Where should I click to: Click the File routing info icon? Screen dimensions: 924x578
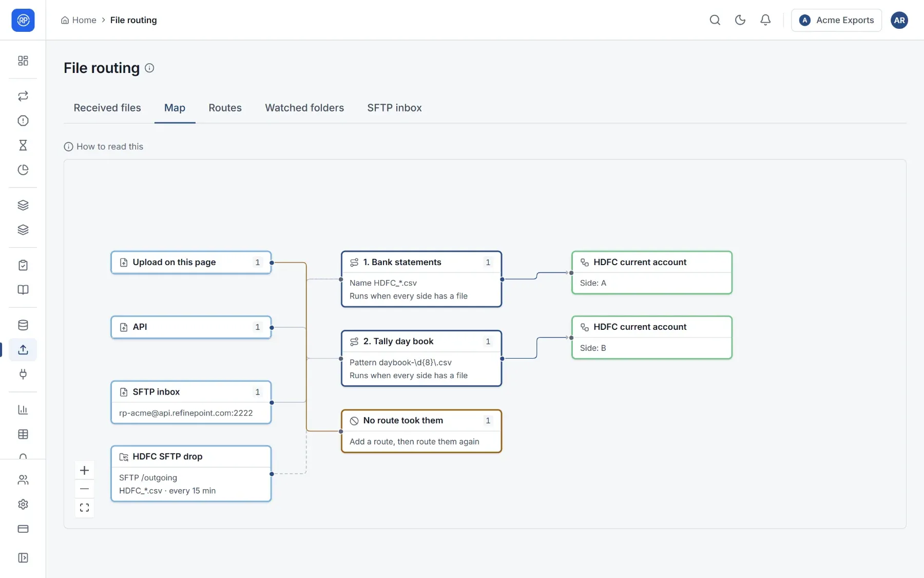(149, 68)
